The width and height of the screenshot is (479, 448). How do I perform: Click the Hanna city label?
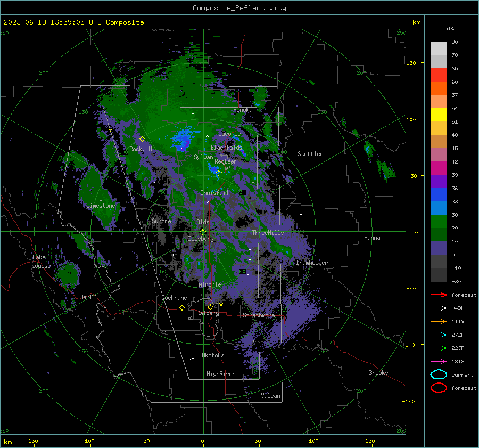pyautogui.click(x=372, y=238)
